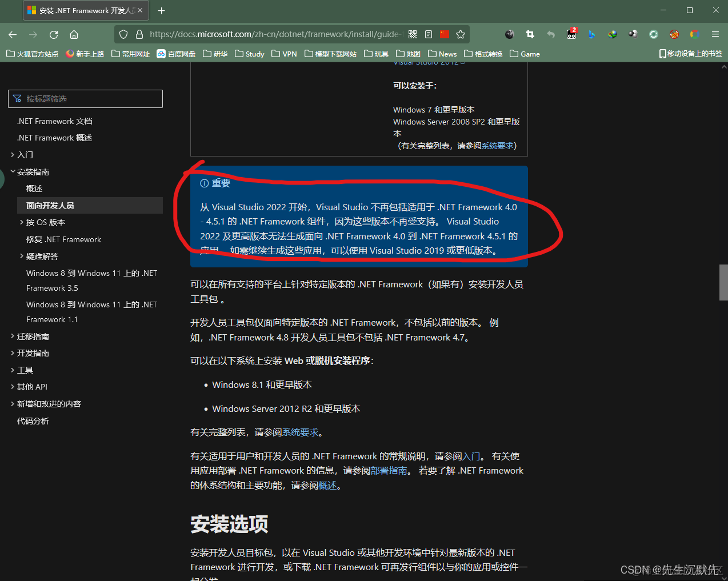The width and height of the screenshot is (728, 581).
Task: Open the 百度网盘 bookmark
Action: click(177, 54)
